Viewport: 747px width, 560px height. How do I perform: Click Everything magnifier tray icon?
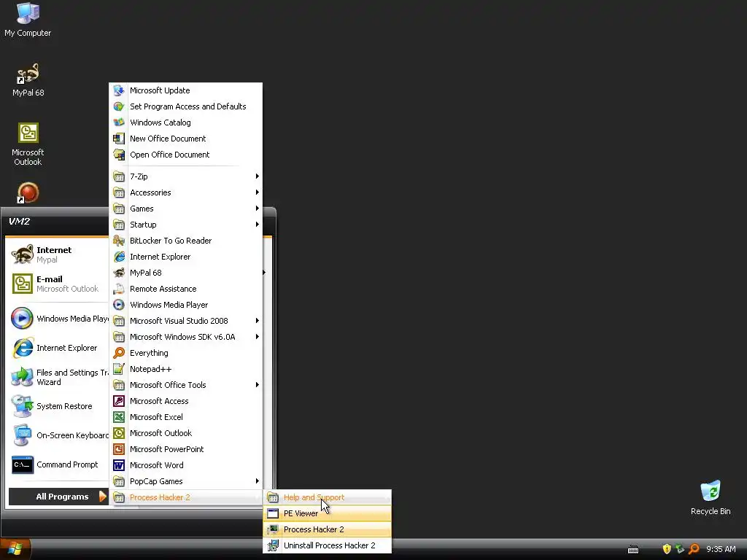(694, 549)
